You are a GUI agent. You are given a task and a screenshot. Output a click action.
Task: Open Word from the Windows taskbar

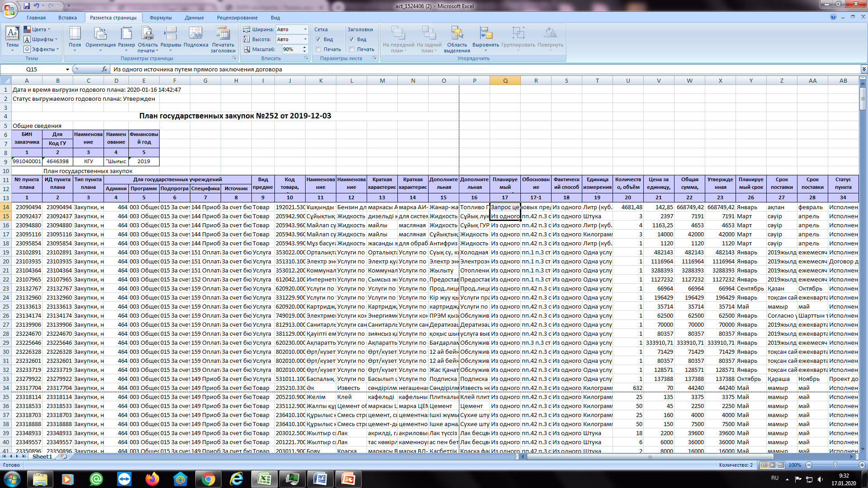click(x=321, y=479)
